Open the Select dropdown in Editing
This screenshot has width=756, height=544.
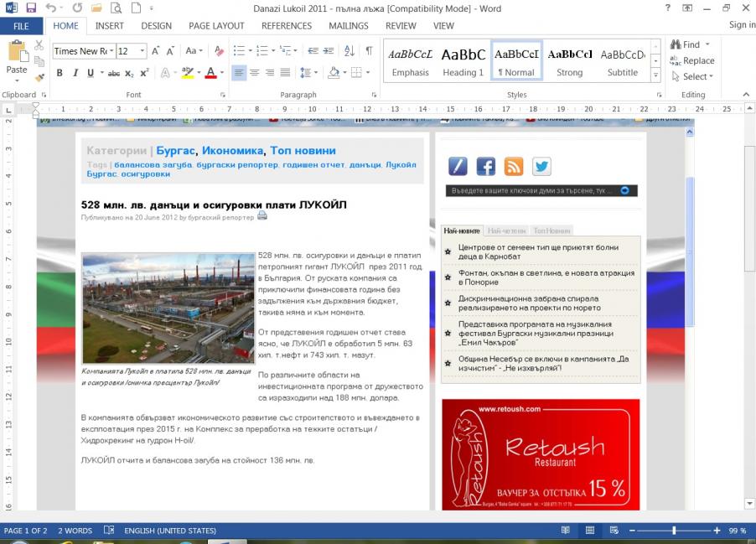[x=692, y=76]
